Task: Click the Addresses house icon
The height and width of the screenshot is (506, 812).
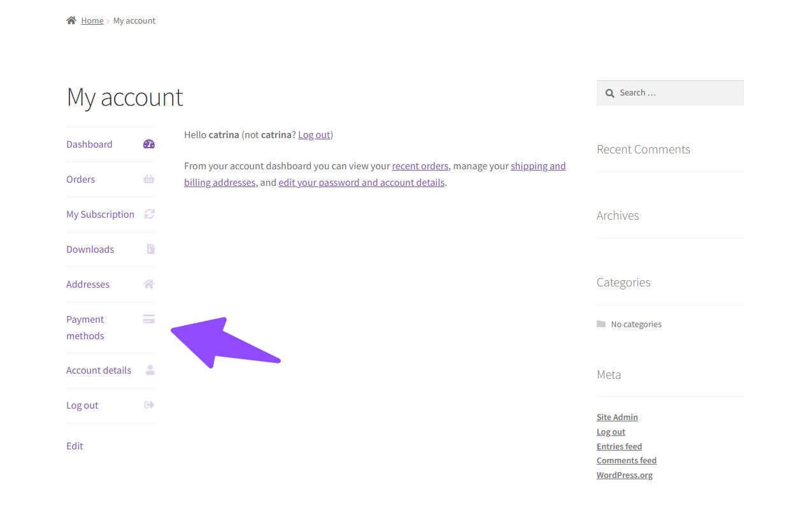Action: pos(149,284)
